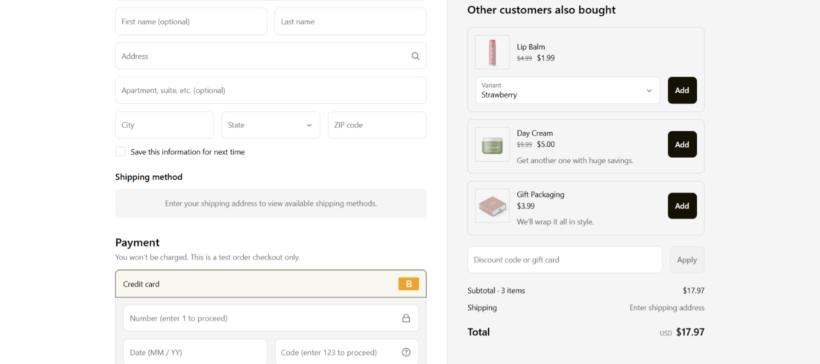
Task: Click the struck-through $9.99 Day Cream price
Action: [x=525, y=145]
